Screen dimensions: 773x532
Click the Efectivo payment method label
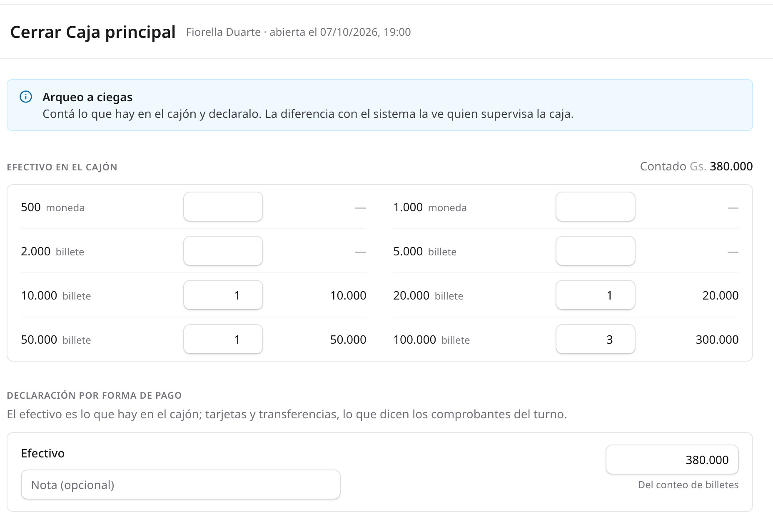[43, 453]
